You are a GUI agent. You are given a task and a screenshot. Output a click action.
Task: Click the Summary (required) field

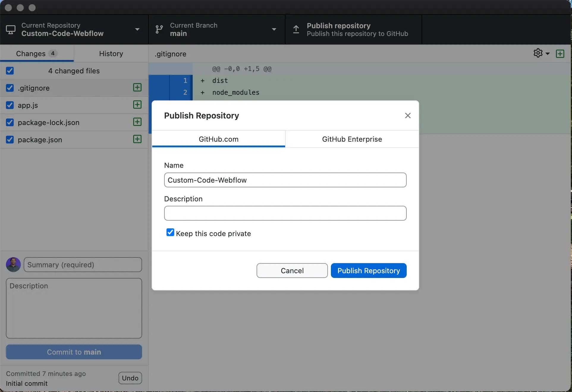pyautogui.click(x=83, y=265)
